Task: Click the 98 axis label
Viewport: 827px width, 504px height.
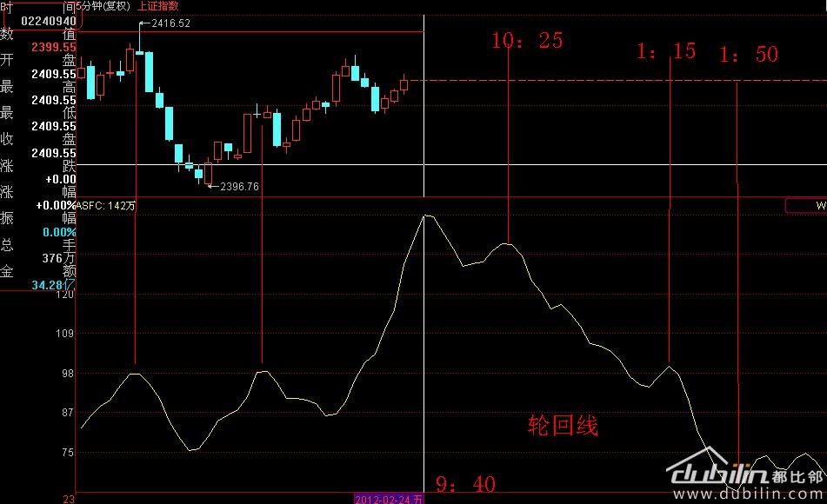Action: (68, 374)
